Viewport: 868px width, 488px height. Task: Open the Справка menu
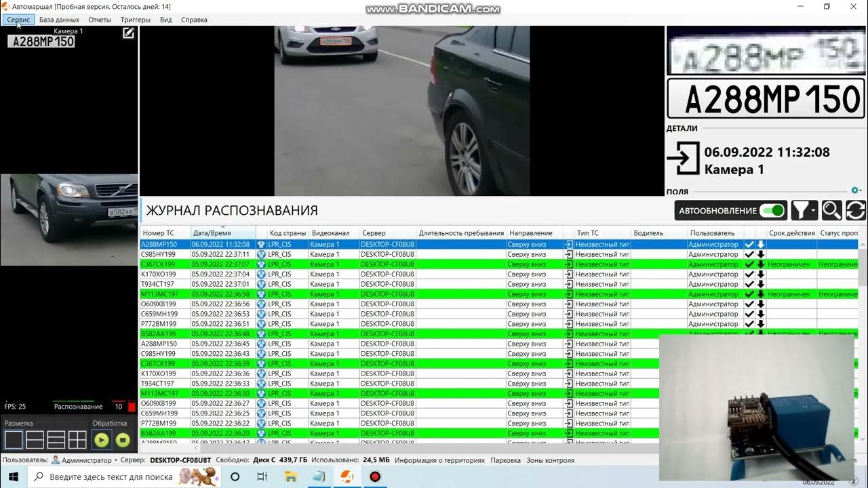[x=194, y=20]
